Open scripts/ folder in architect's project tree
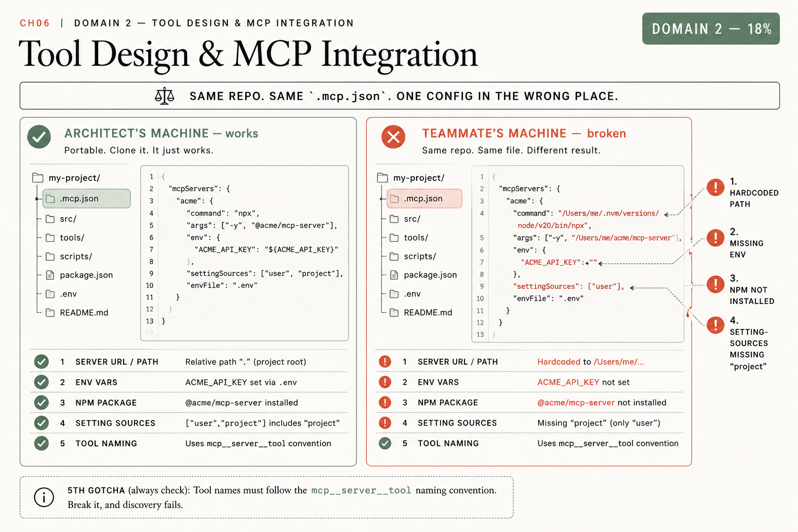The height and width of the screenshot is (532, 798). tap(69, 256)
